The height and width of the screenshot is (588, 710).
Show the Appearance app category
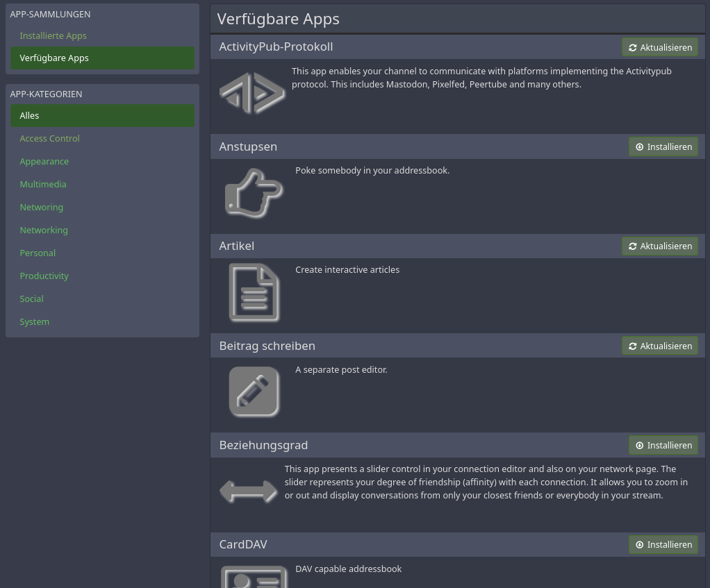[x=44, y=161]
